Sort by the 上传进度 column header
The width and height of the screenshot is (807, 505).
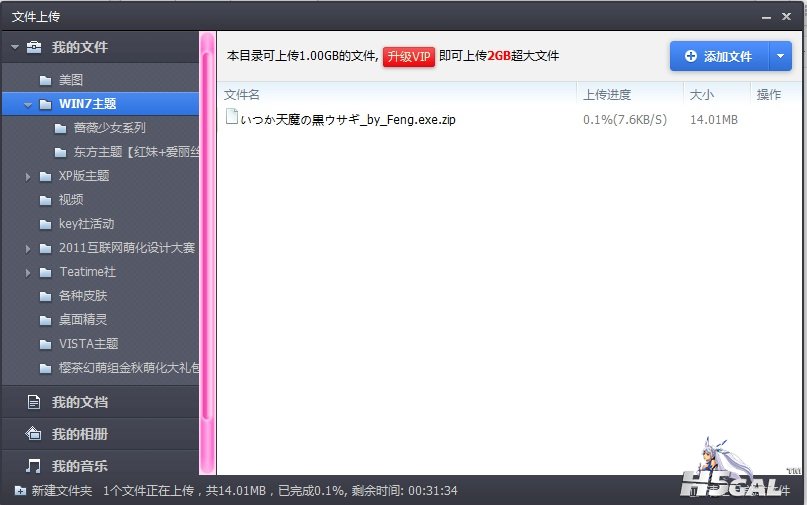607,95
